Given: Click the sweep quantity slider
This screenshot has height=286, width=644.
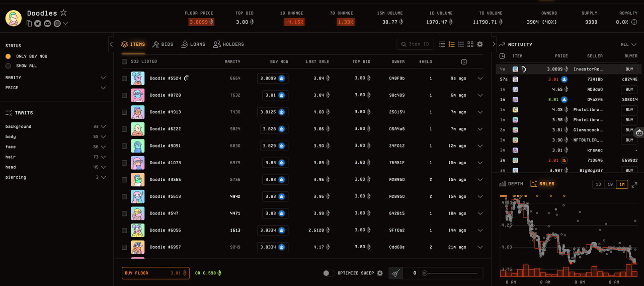Looking at the screenshot, I should click(x=451, y=273).
